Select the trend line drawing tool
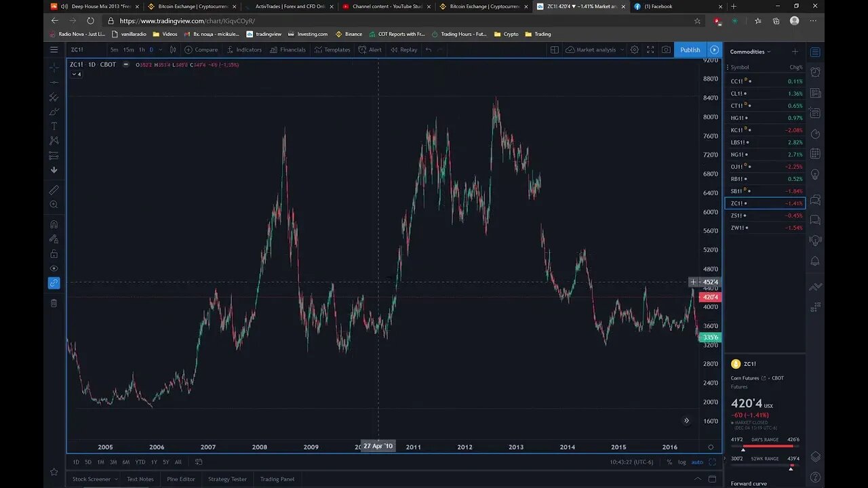Image resolution: width=868 pixels, height=488 pixels. coord(54,83)
